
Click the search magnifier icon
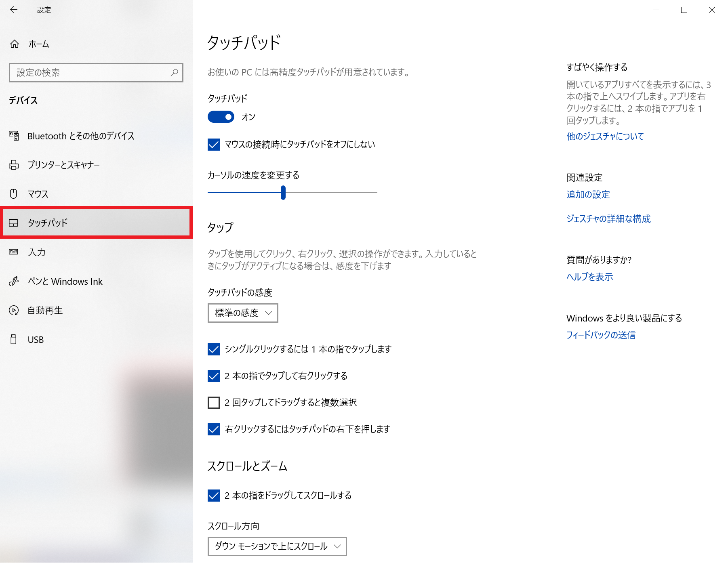[174, 73]
